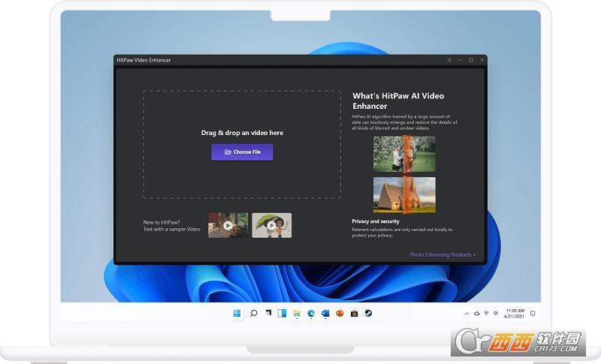Image resolution: width=601 pixels, height=364 pixels.
Task: Open Widgets from the taskbar
Action: point(282,314)
